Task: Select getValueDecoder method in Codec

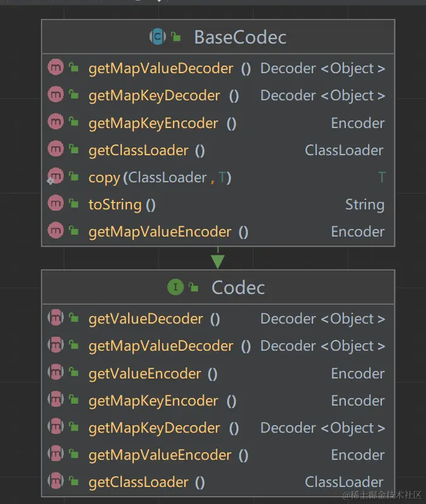Action: pos(218,319)
